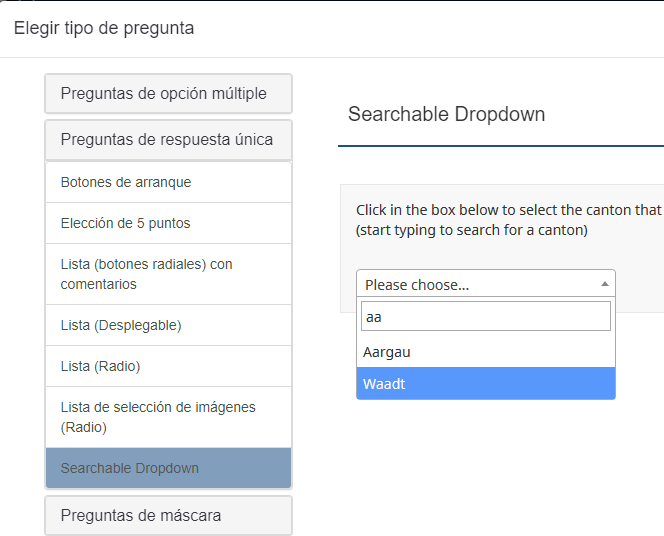Viewport: 664px width, 536px height.
Task: Click the blue divider under the preview heading
Action: pos(500,146)
